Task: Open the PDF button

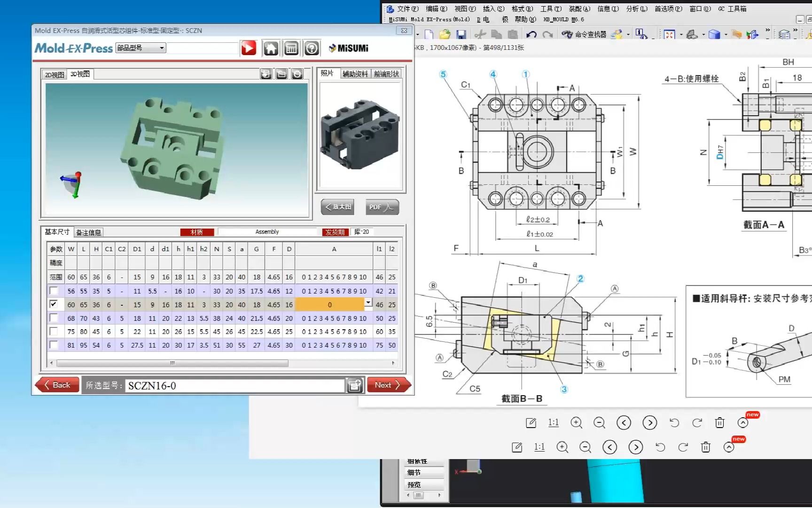Action: pos(382,207)
